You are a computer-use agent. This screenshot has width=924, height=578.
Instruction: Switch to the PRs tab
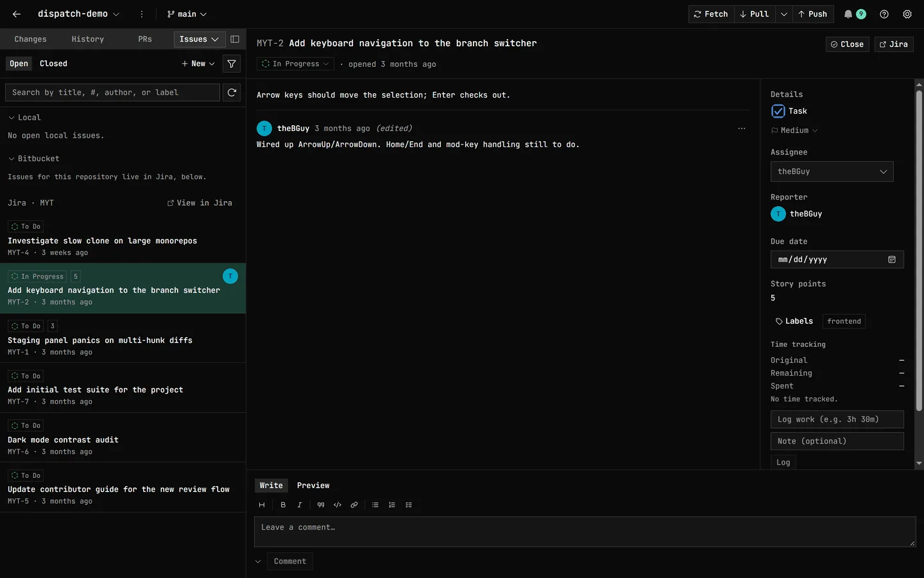pos(145,39)
